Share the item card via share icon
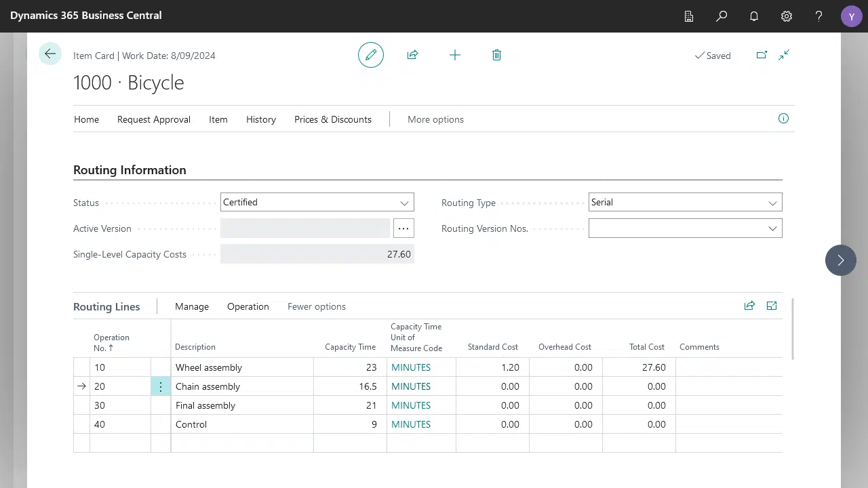Image resolution: width=868 pixels, height=488 pixels. click(x=412, y=55)
